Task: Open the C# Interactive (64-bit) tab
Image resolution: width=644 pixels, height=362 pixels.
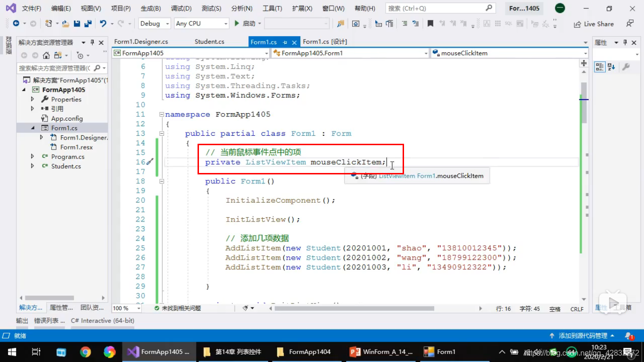Action: coord(103,321)
